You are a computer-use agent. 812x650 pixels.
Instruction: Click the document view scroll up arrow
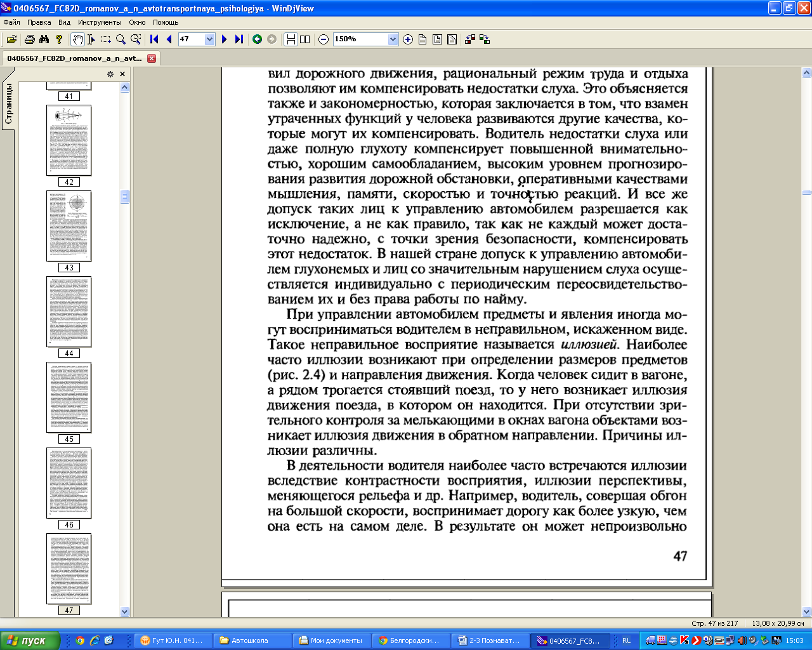(806, 72)
